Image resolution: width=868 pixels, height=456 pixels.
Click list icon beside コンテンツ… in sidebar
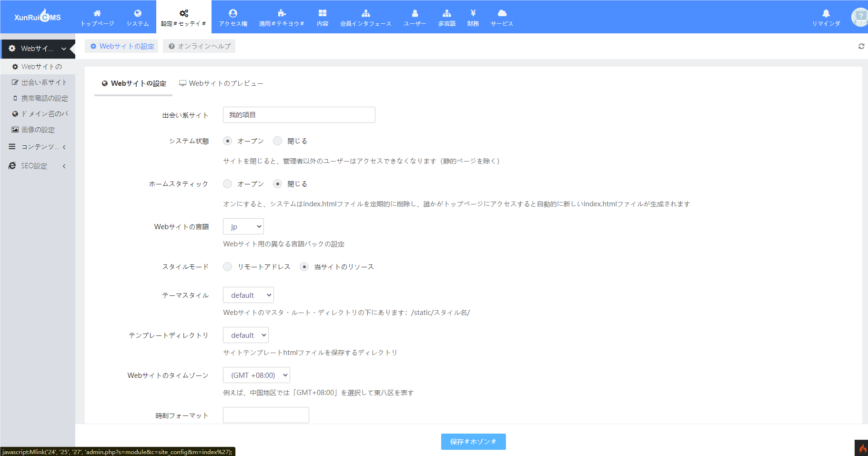coord(12,147)
